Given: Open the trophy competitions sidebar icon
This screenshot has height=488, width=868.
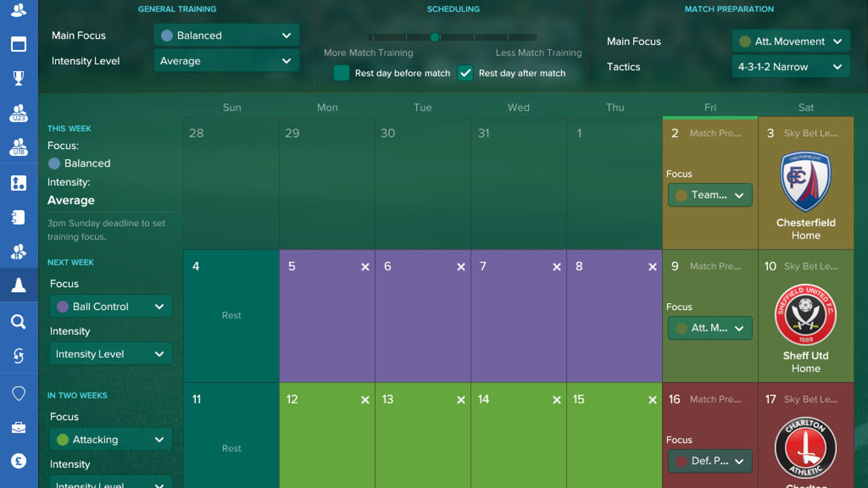Looking at the screenshot, I should tap(19, 78).
